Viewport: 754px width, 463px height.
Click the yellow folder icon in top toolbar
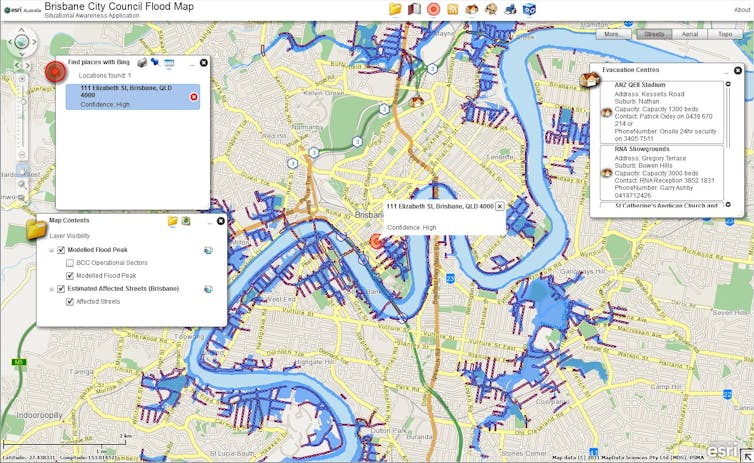coord(396,9)
